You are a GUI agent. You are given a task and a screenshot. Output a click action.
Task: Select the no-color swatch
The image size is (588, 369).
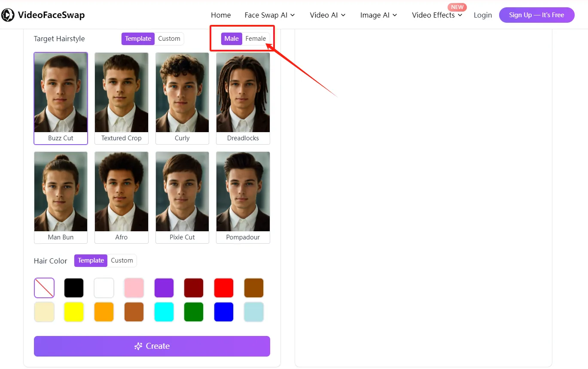pos(44,288)
